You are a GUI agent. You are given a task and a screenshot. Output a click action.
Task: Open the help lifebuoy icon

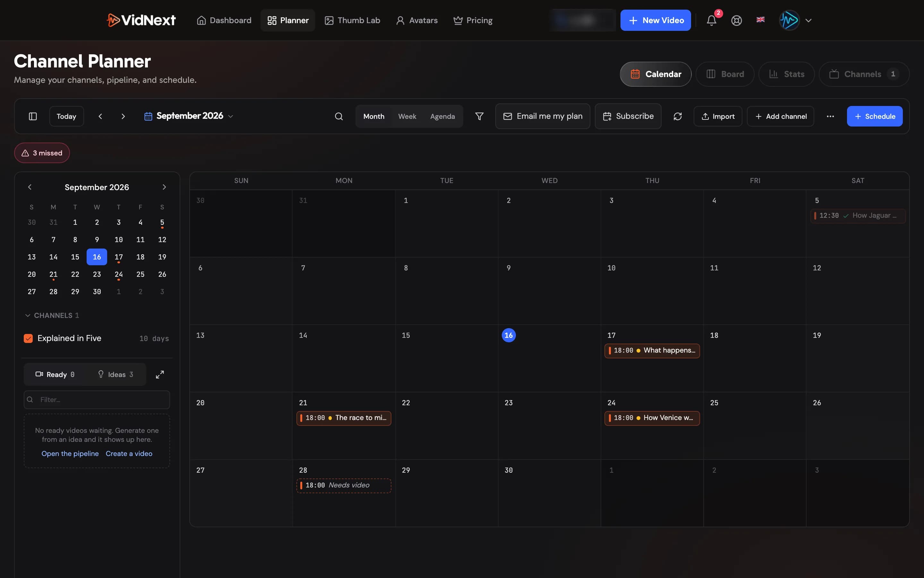pos(737,20)
